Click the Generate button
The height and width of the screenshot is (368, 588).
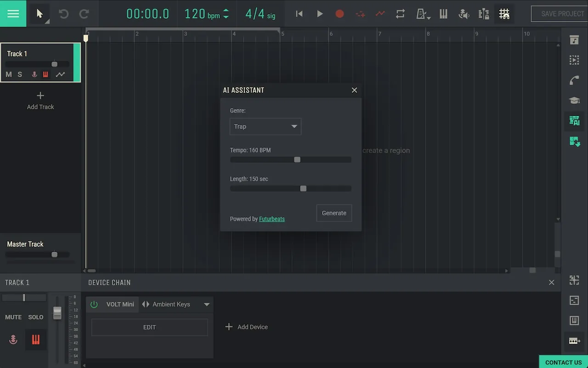[334, 213]
